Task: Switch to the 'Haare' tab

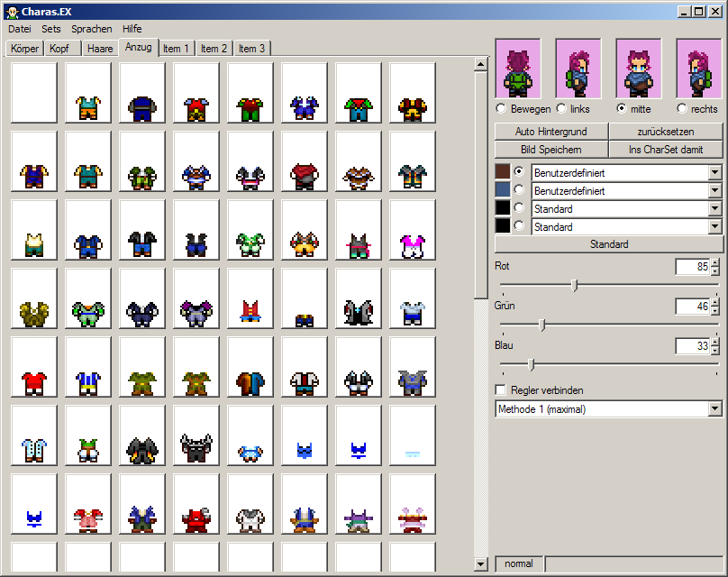Action: (x=99, y=49)
